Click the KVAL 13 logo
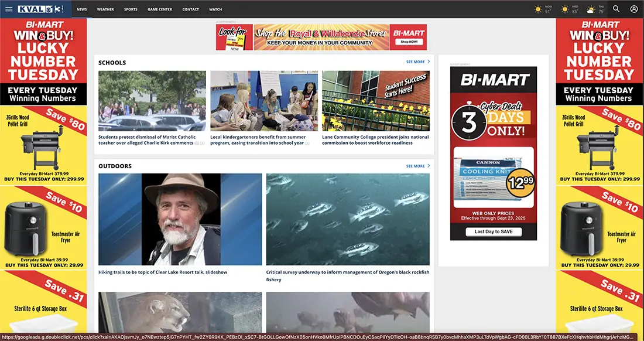644x341 pixels. click(x=40, y=9)
